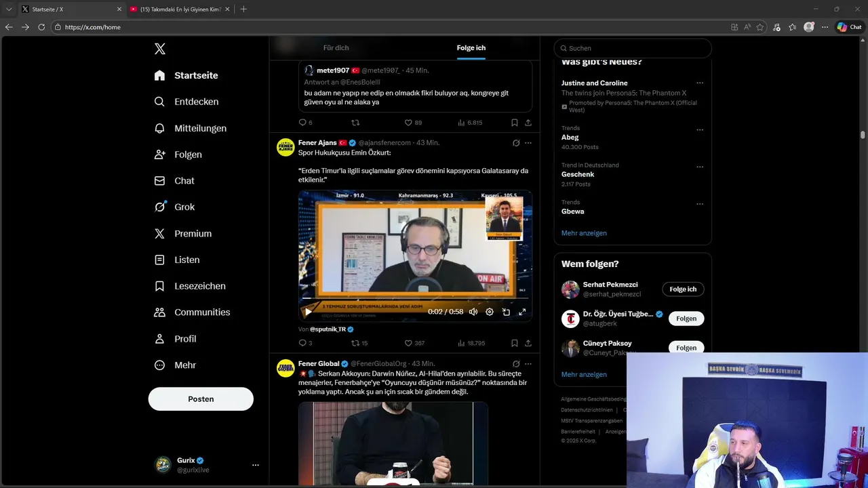Image resolution: width=868 pixels, height=488 pixels.
Task: Open the Copilot Chat button
Action: tap(849, 27)
